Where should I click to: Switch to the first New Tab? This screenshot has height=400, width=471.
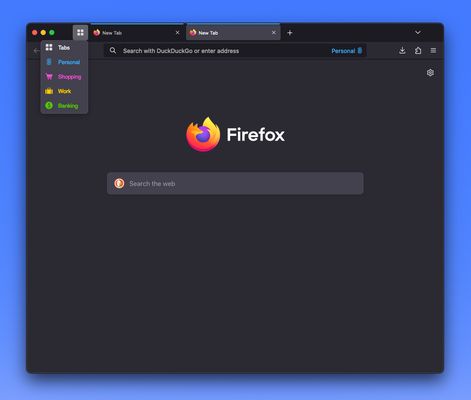click(x=137, y=33)
